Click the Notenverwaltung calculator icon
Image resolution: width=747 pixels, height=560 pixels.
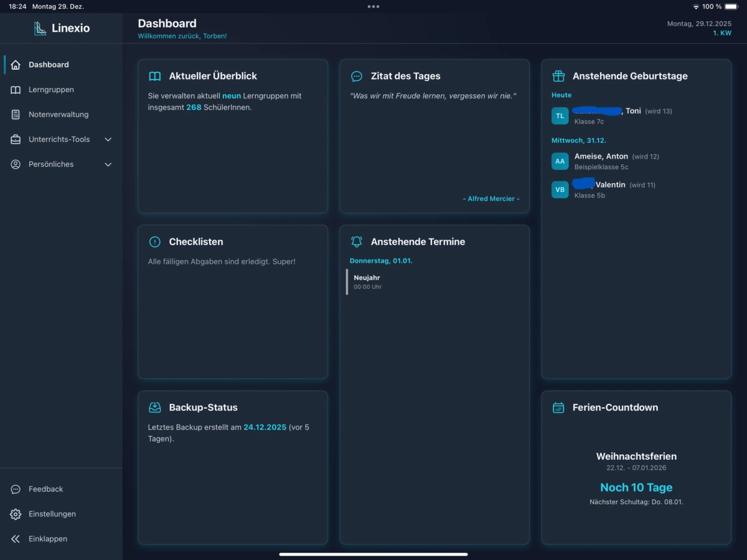click(x=16, y=114)
